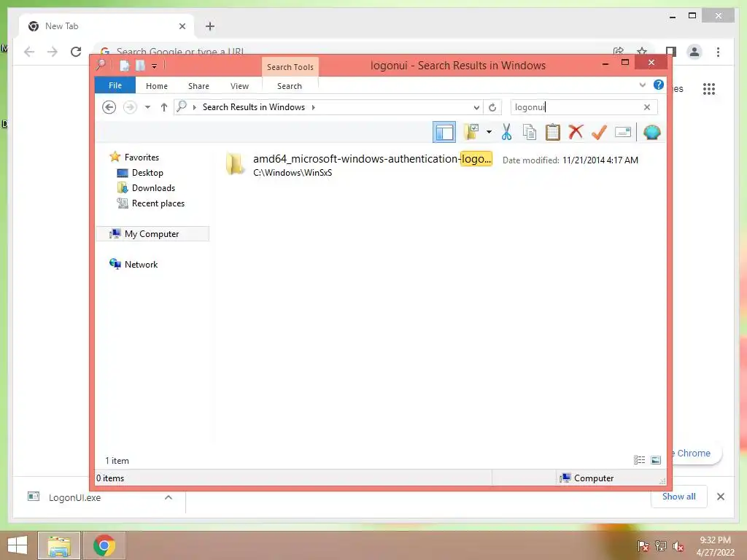Toggle the navigation pane layout button

pyautogui.click(x=444, y=133)
